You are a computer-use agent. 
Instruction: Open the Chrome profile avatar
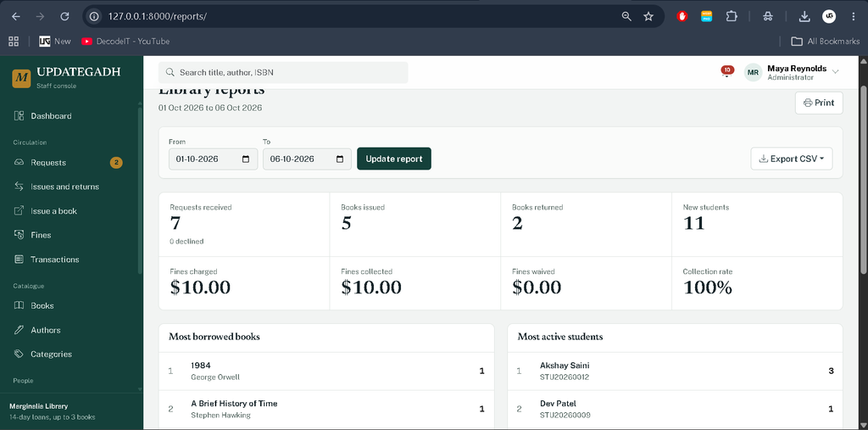829,17
